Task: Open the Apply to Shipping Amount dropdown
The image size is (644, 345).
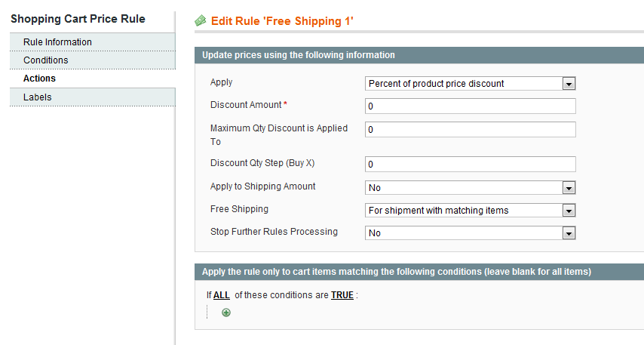Action: (470, 188)
